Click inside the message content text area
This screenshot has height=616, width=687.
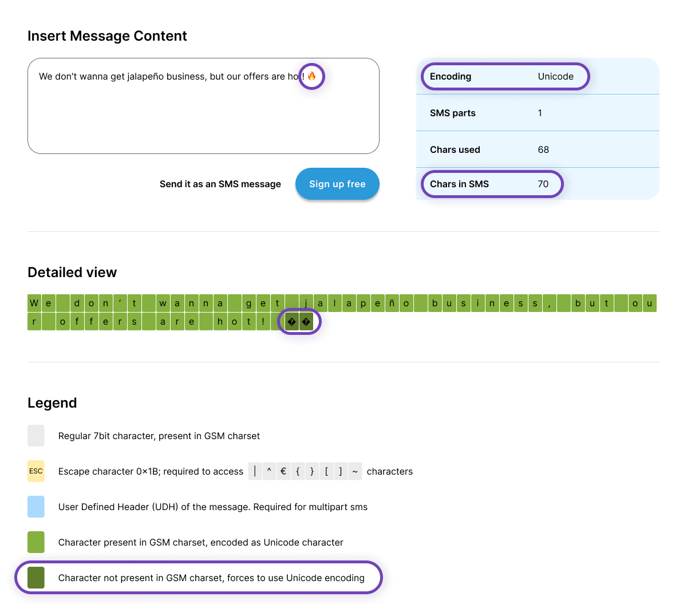pos(203,114)
